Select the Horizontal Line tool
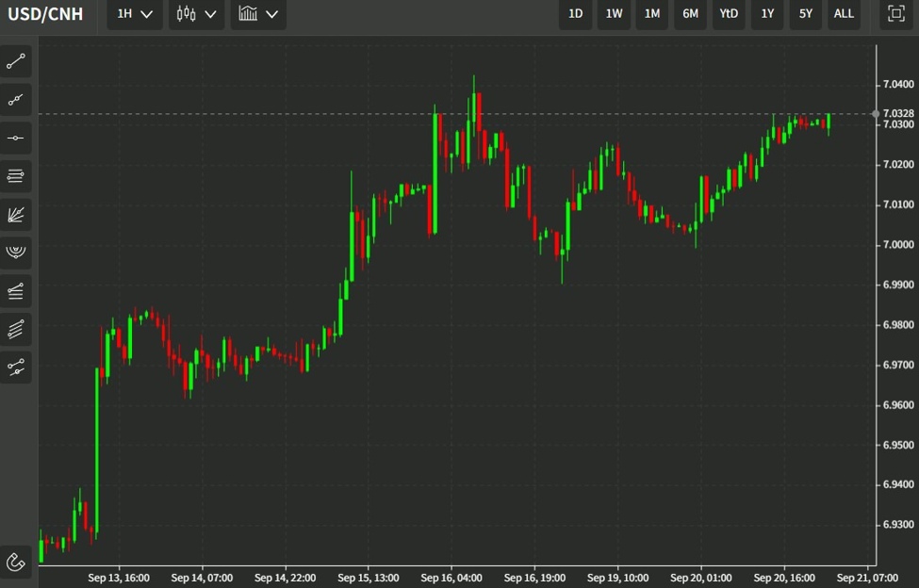This screenshot has width=919, height=588. (x=15, y=137)
